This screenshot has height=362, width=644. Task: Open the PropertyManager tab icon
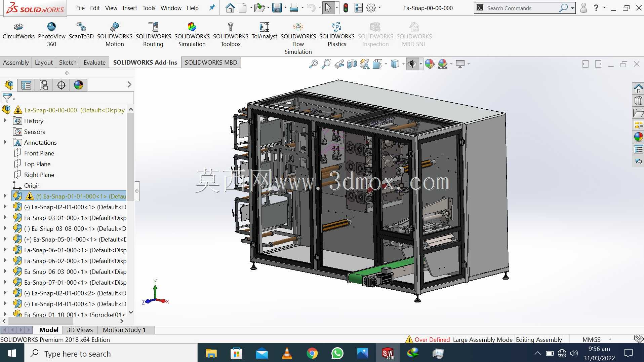tap(26, 85)
